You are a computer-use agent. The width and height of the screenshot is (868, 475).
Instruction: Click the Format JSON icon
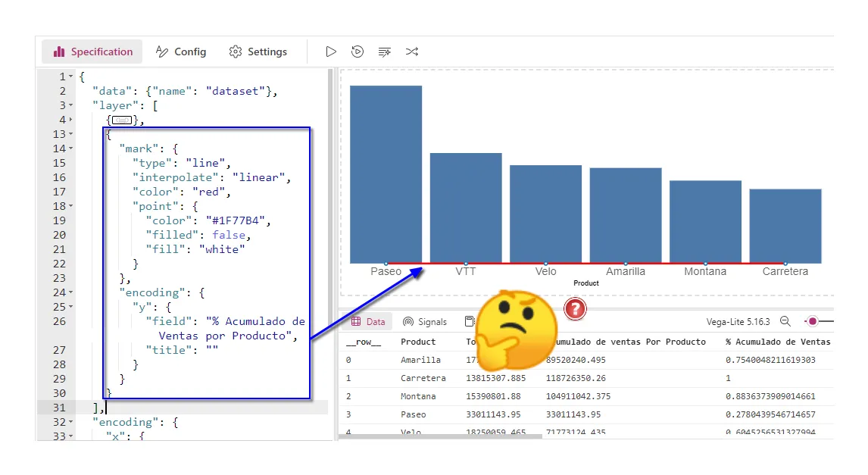(x=385, y=52)
